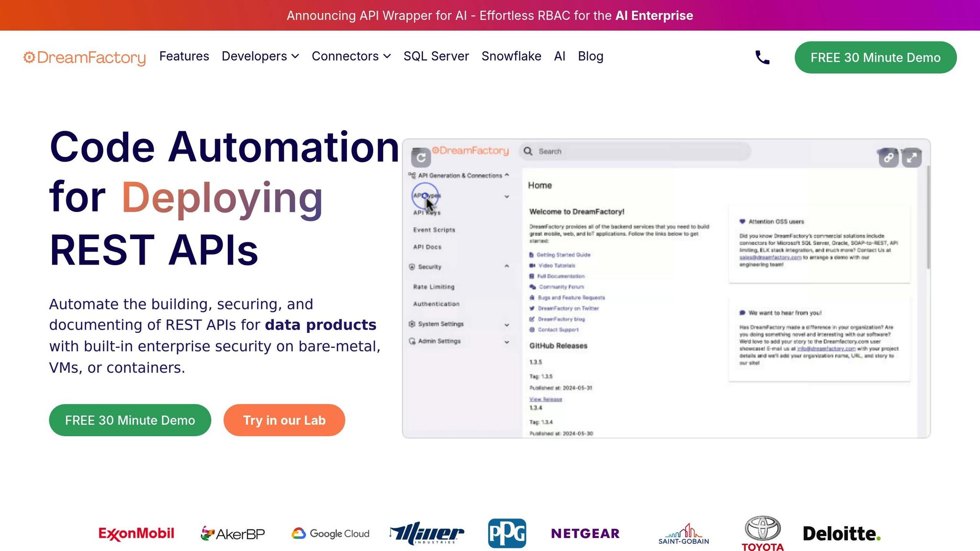Click the link icon on the demo screenshot
This screenshot has width=980, height=551.
[889, 157]
